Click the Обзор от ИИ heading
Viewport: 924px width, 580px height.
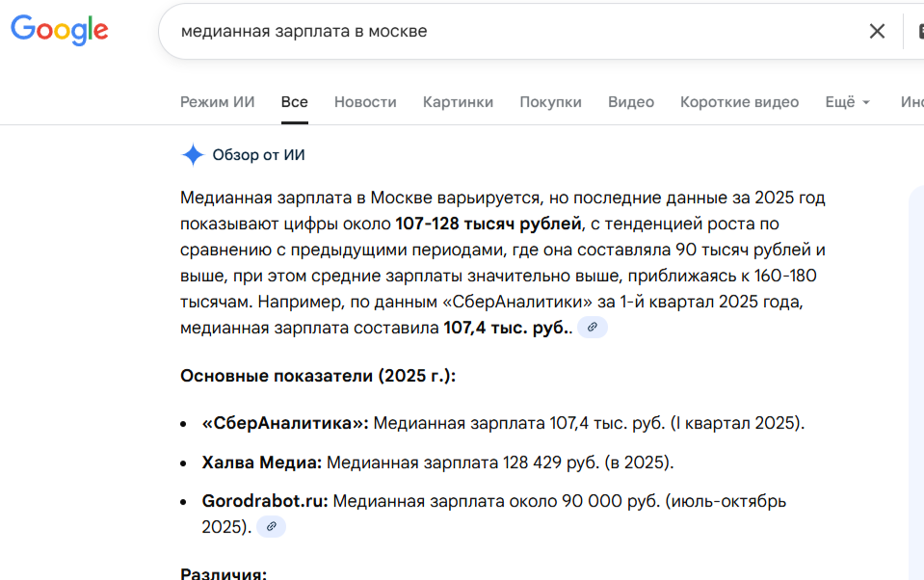tap(258, 155)
